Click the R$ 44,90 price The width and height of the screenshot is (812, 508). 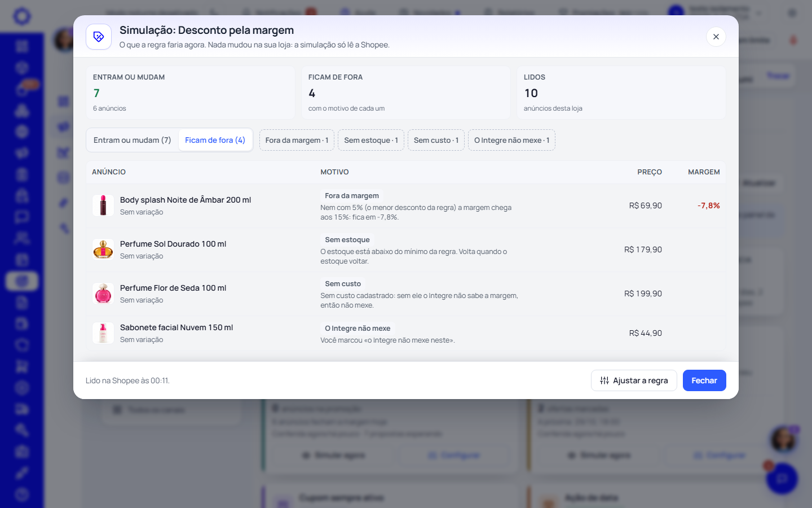point(646,333)
